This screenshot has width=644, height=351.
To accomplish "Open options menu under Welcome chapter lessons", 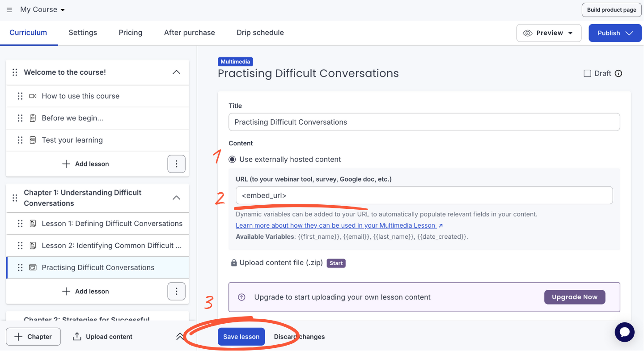I will [176, 164].
